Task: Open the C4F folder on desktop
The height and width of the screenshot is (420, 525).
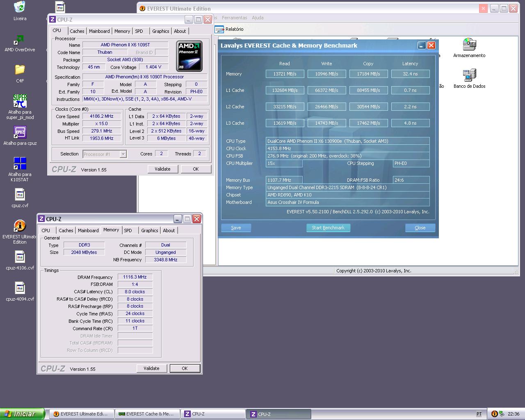Action: (20, 70)
